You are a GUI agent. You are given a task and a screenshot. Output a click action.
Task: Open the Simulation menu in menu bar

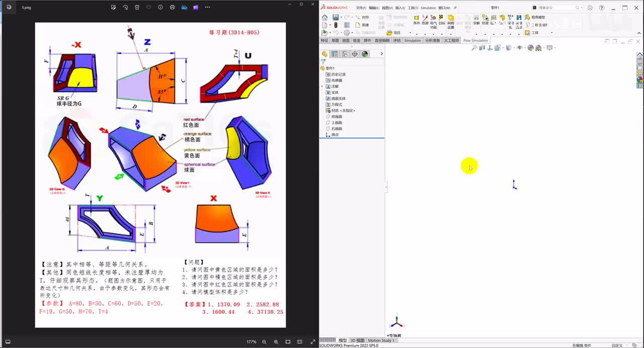point(428,8)
